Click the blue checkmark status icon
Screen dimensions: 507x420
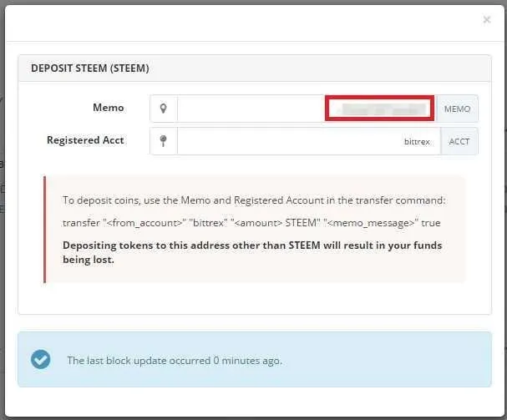coord(41,359)
